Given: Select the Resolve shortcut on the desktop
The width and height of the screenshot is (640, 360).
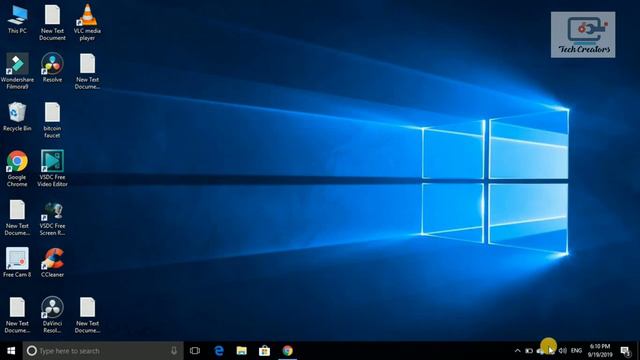Looking at the screenshot, I should [x=52, y=68].
